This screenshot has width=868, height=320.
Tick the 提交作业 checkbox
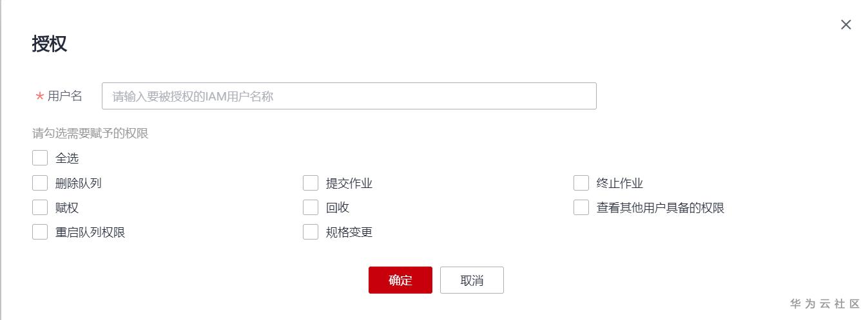(311, 183)
